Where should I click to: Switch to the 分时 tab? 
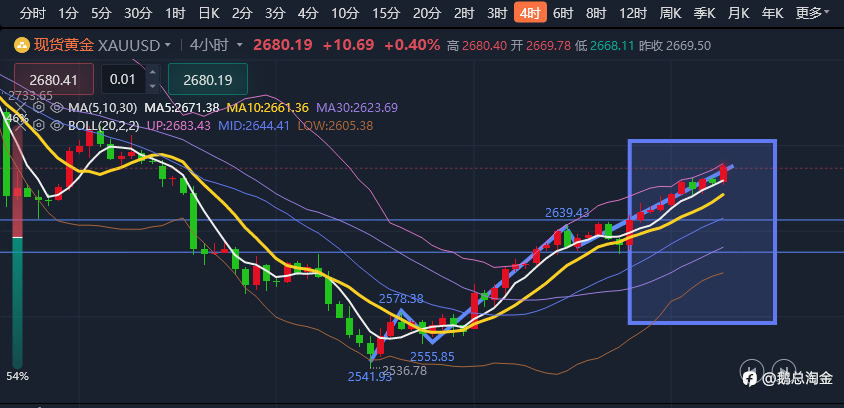click(32, 13)
